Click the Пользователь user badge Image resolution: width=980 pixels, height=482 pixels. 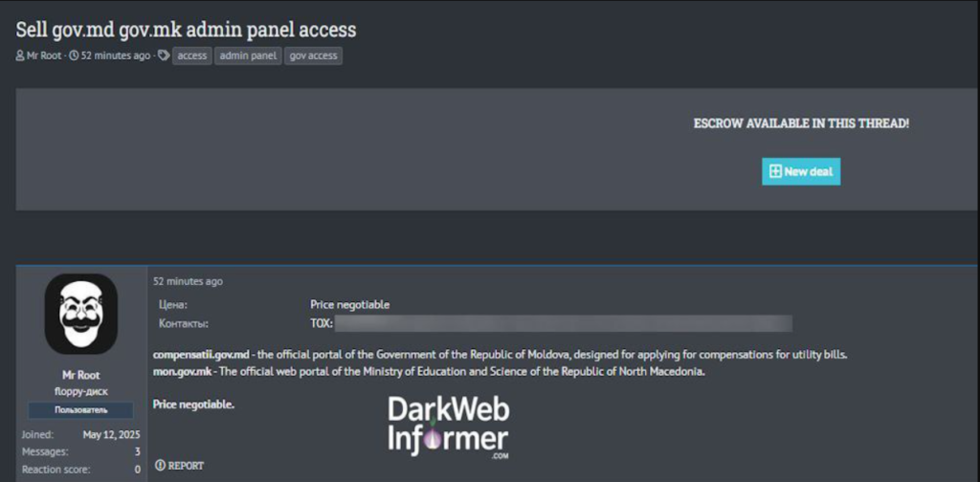[x=80, y=410]
